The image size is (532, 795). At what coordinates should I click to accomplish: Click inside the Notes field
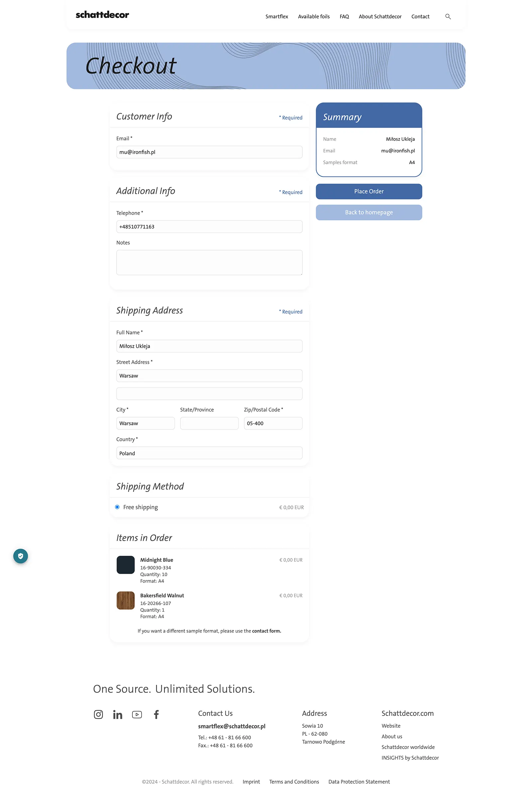[209, 262]
